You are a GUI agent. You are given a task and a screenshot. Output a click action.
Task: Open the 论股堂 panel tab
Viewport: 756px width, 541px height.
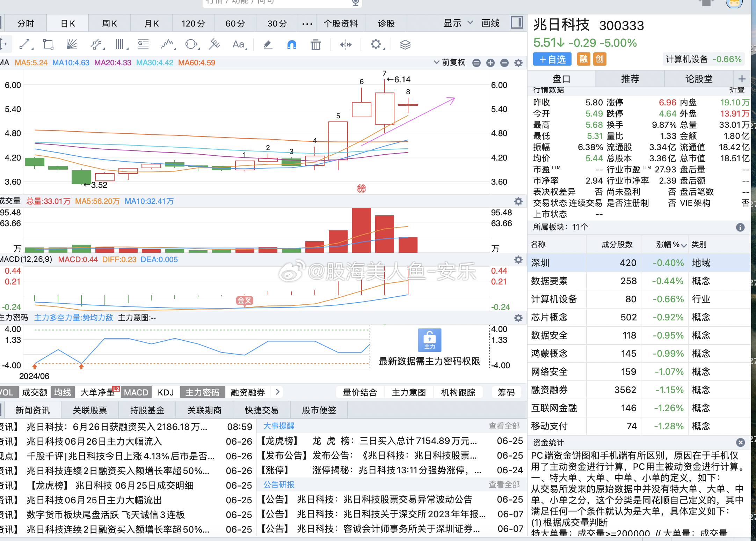click(699, 79)
